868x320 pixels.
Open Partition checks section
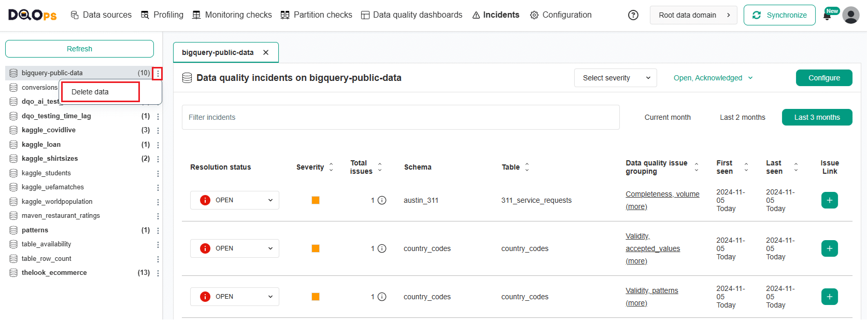316,15
